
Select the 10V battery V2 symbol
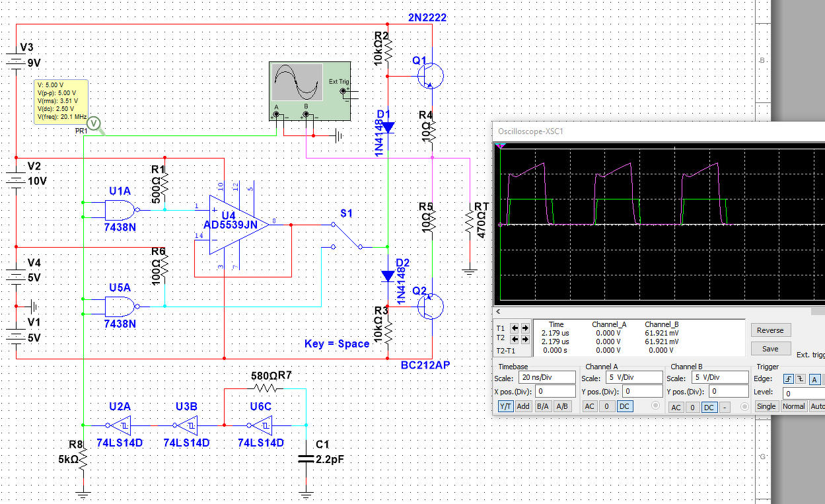coord(15,178)
